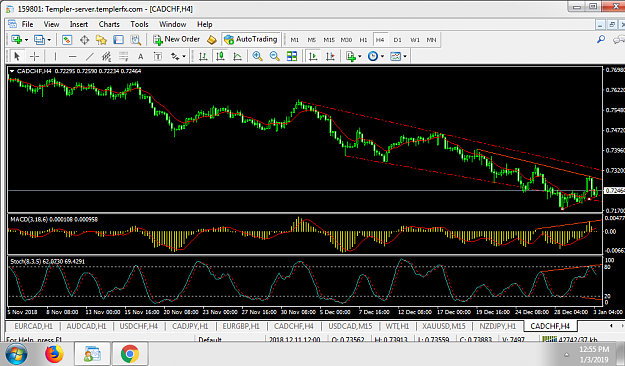
Task: Expand the Indicators dropdown arrow
Action: pyautogui.click(x=360, y=57)
